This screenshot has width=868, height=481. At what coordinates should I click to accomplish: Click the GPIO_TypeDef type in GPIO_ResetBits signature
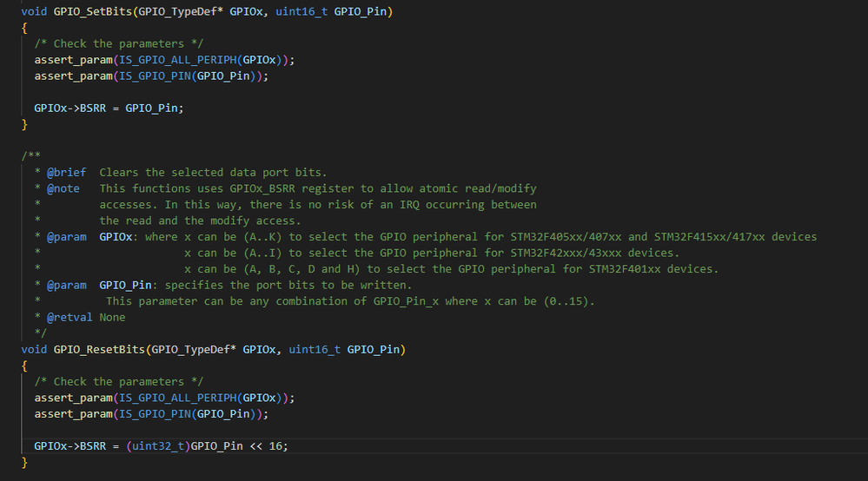[x=190, y=349]
